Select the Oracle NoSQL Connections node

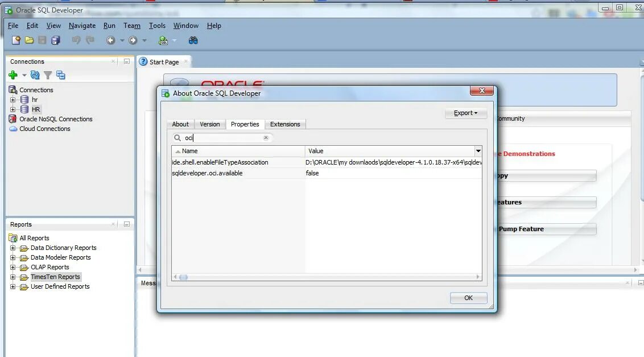click(56, 119)
